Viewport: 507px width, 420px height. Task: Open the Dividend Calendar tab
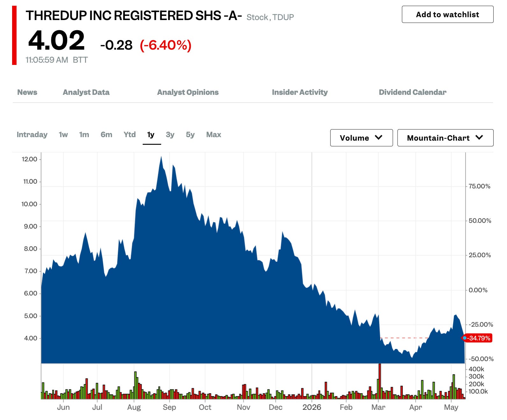(x=412, y=92)
